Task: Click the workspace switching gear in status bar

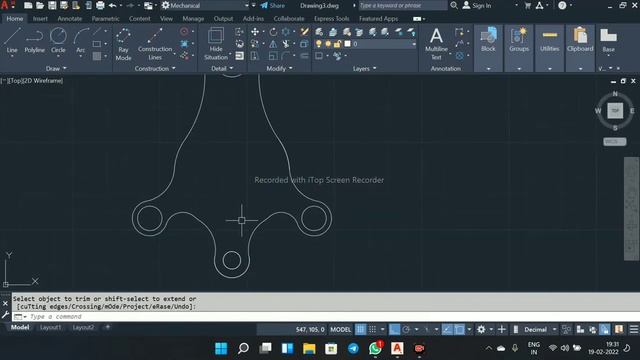Action: point(481,329)
